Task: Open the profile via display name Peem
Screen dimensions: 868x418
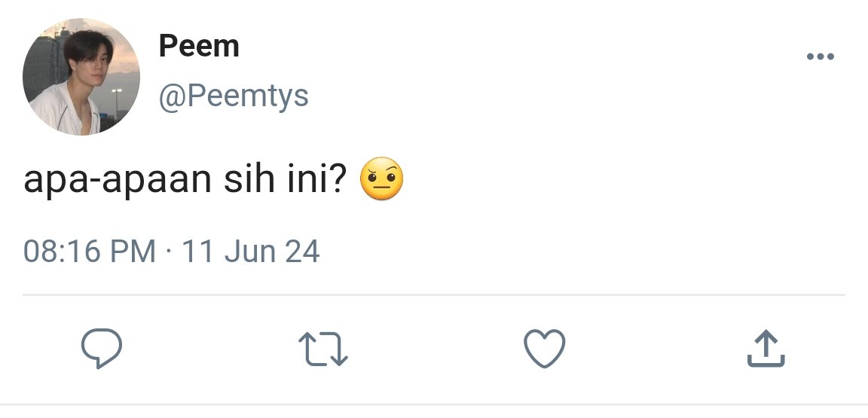Action: pyautogui.click(x=199, y=46)
